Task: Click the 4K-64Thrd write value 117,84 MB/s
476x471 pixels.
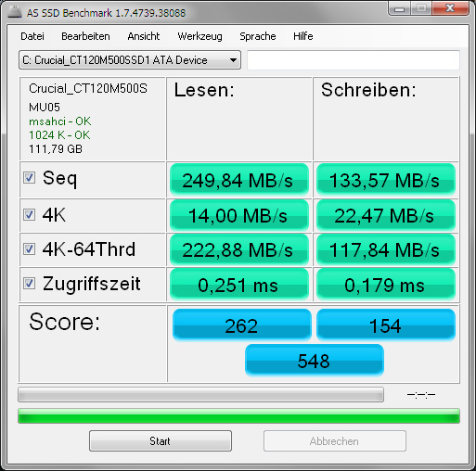Action: 386,249
